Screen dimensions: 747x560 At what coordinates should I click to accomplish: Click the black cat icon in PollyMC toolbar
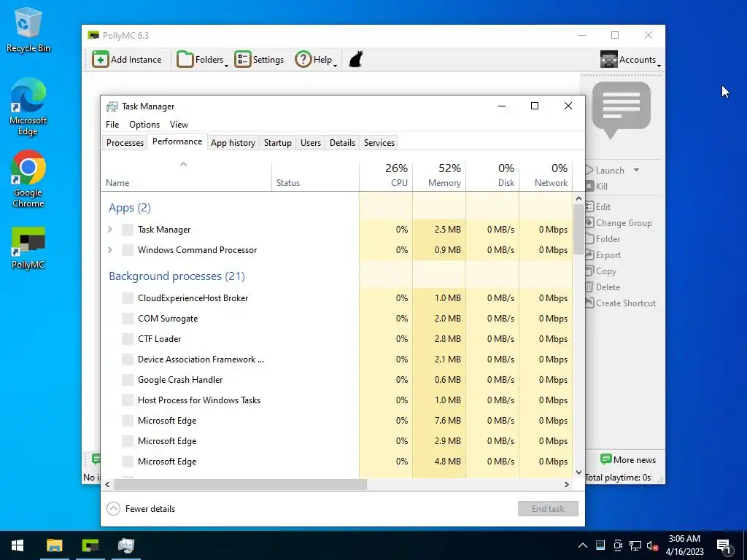pyautogui.click(x=356, y=60)
